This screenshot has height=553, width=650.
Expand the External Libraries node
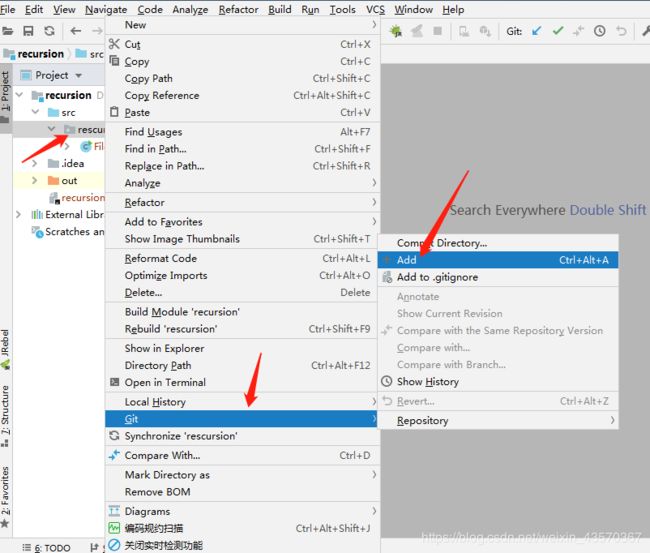click(18, 214)
